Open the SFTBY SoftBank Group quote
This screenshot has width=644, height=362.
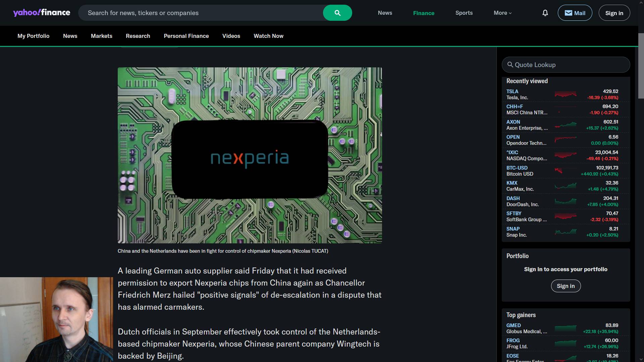[514, 213]
